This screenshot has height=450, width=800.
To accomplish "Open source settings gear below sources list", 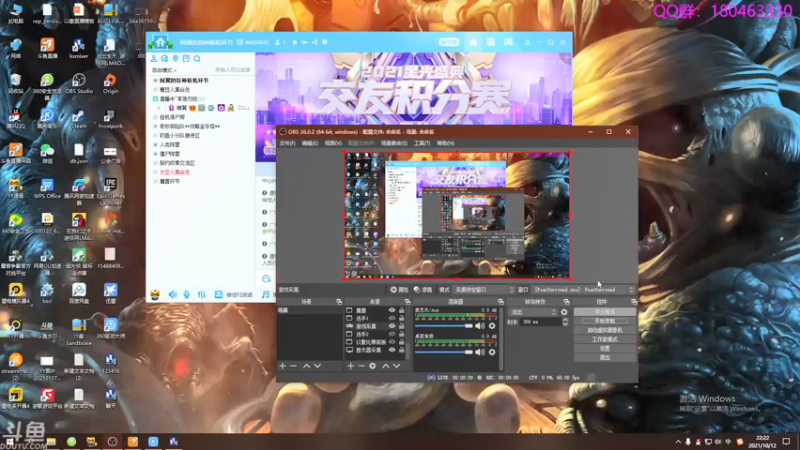I will coord(372,366).
